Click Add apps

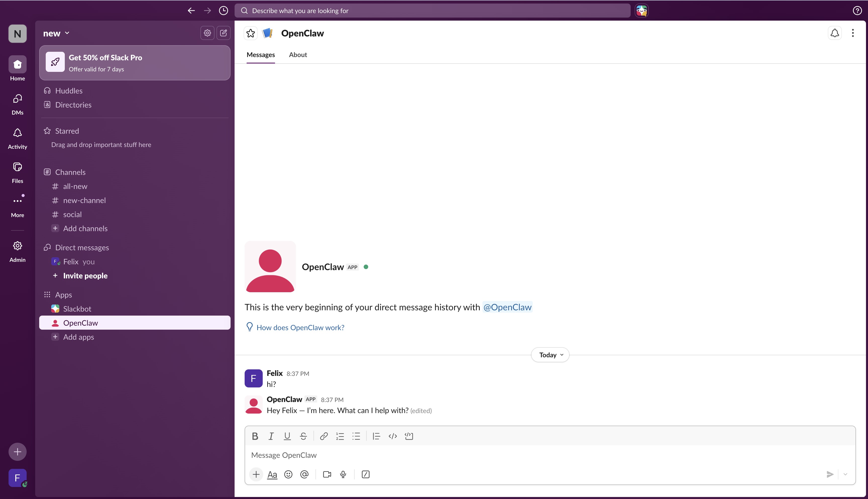pyautogui.click(x=135, y=337)
